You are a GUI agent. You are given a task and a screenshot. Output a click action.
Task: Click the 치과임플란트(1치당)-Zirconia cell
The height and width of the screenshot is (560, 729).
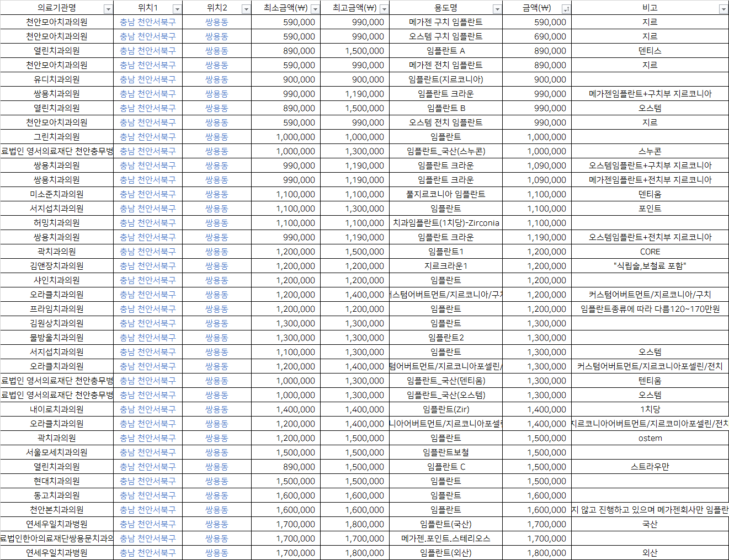tap(446, 223)
